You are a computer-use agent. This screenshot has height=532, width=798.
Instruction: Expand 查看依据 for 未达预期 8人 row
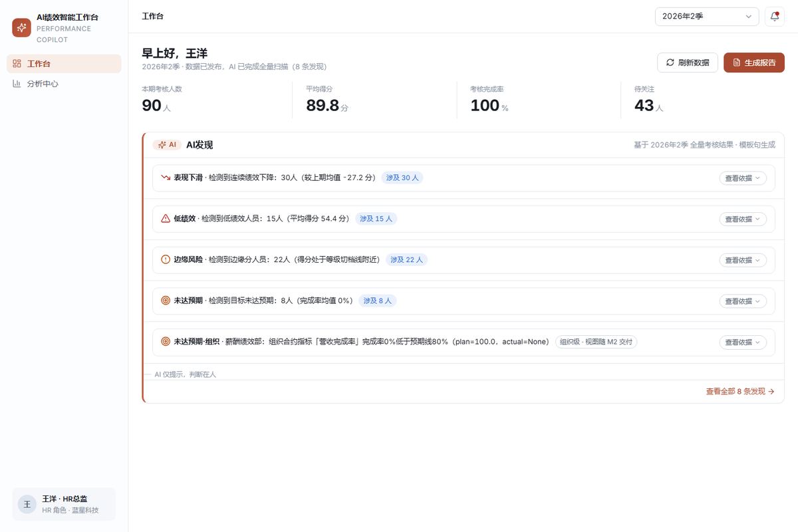point(743,301)
